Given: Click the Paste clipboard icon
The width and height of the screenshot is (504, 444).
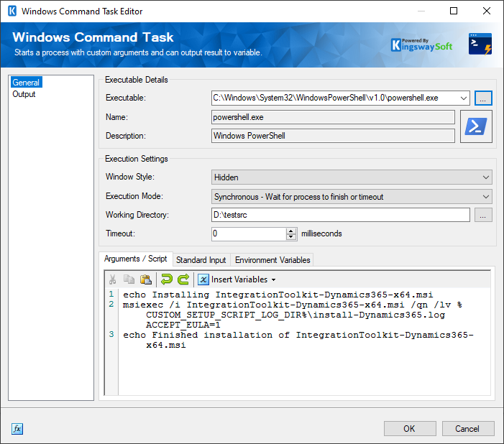Looking at the screenshot, I should click(x=146, y=279).
